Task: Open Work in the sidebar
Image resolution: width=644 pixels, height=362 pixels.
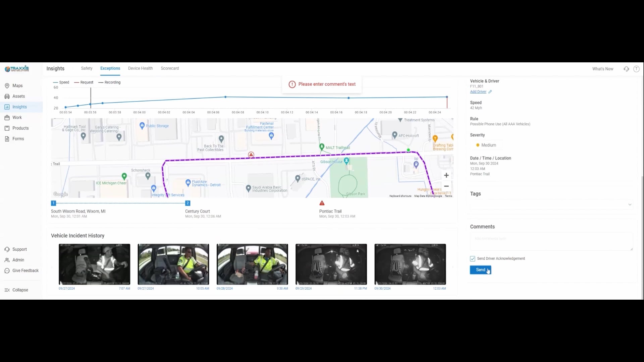Action: (17, 118)
